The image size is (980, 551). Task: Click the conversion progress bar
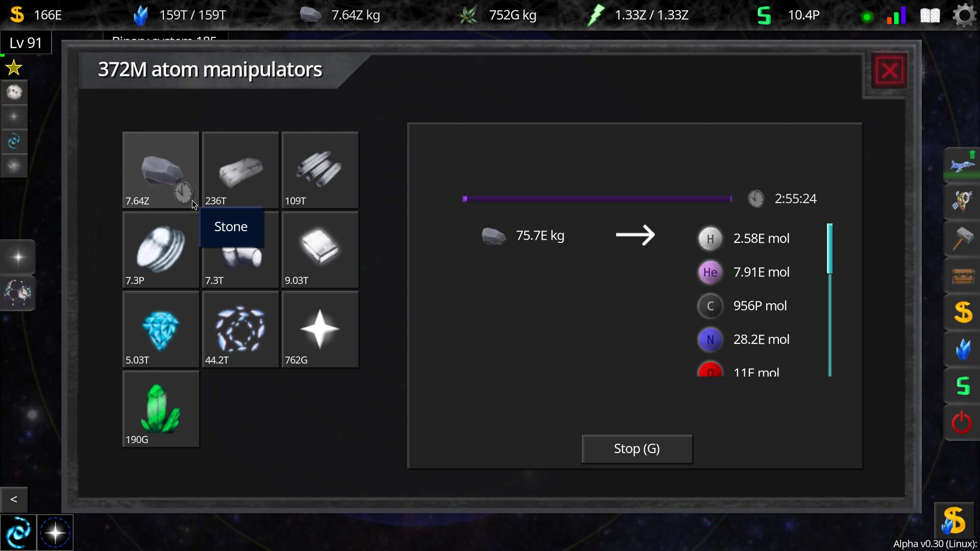[597, 198]
